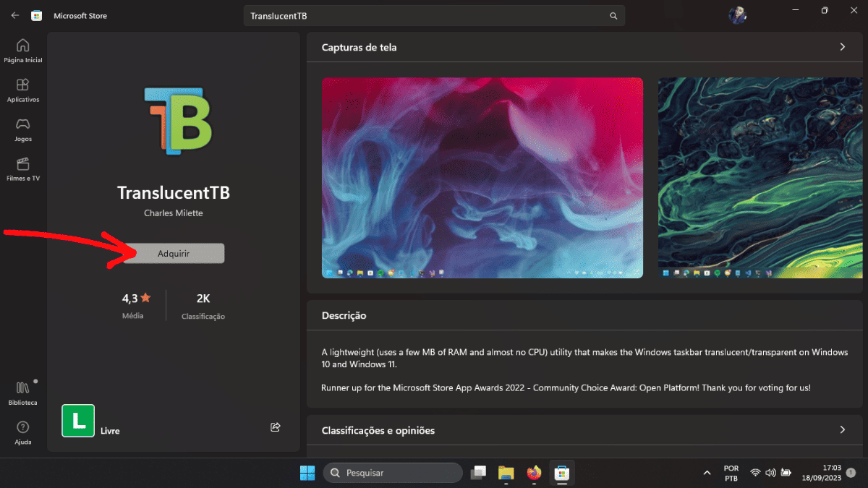Image resolution: width=868 pixels, height=488 pixels.
Task: Click POR PTB language indicator
Action: [x=731, y=473]
